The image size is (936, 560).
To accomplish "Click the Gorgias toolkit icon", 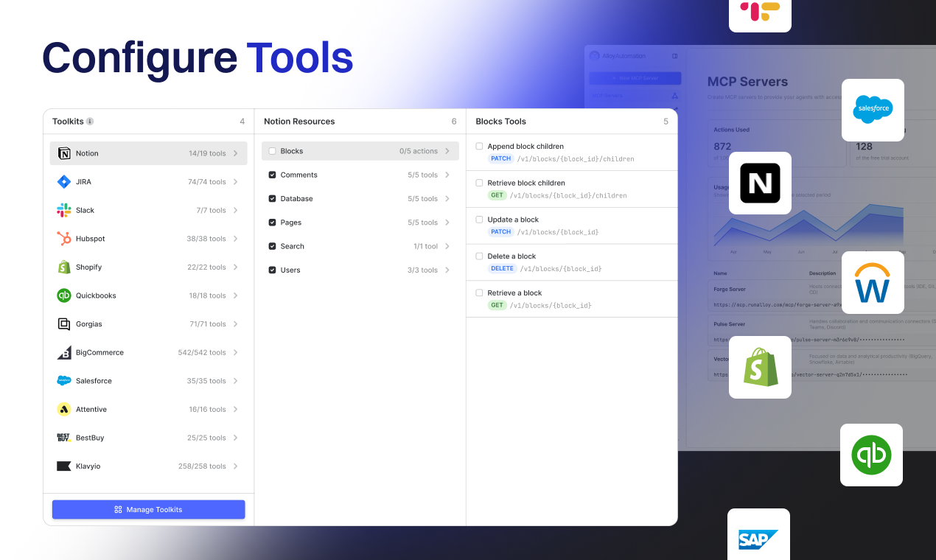I will click(x=64, y=324).
